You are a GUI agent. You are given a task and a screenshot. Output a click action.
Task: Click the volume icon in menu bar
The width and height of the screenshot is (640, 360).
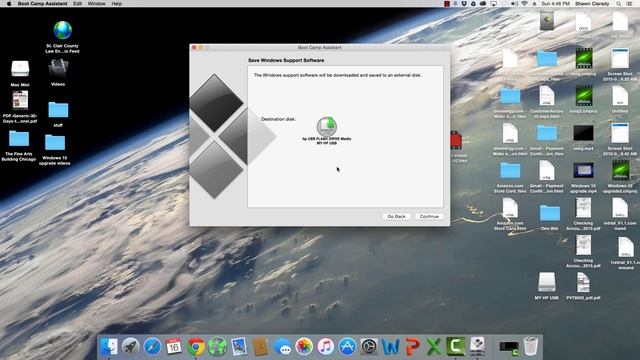tap(514, 4)
